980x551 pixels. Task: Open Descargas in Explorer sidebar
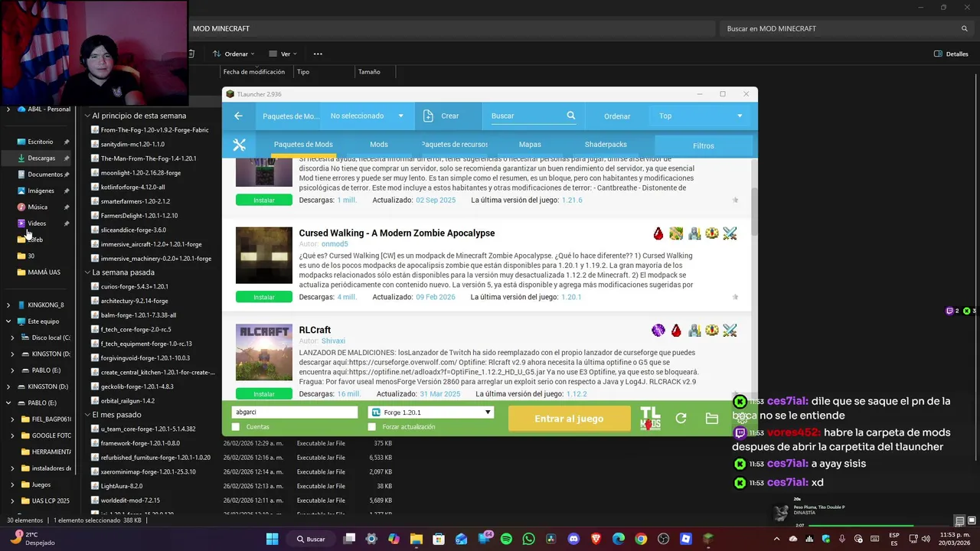coord(41,158)
